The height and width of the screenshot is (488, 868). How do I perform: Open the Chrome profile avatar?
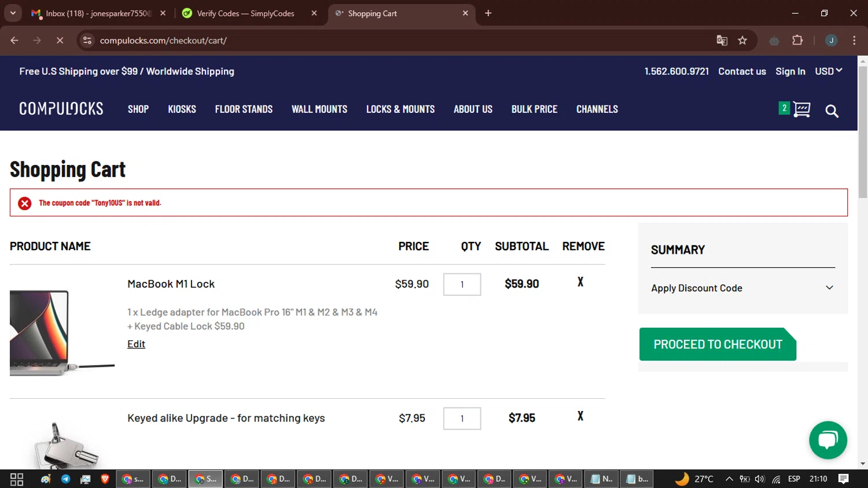pos(832,41)
